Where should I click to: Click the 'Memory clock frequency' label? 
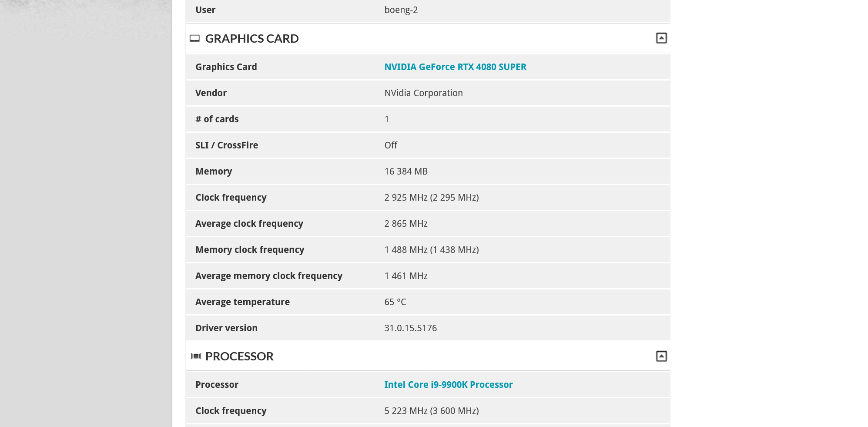250,250
